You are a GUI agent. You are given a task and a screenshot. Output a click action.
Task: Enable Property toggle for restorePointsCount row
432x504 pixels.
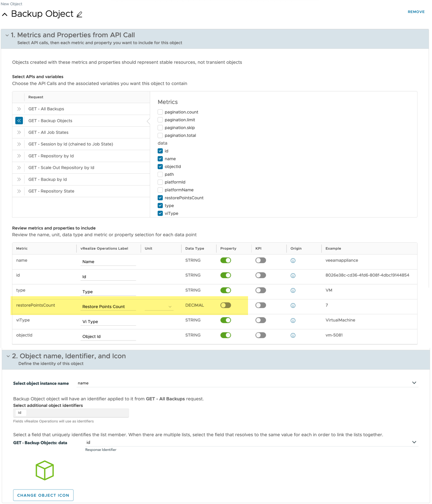click(226, 305)
